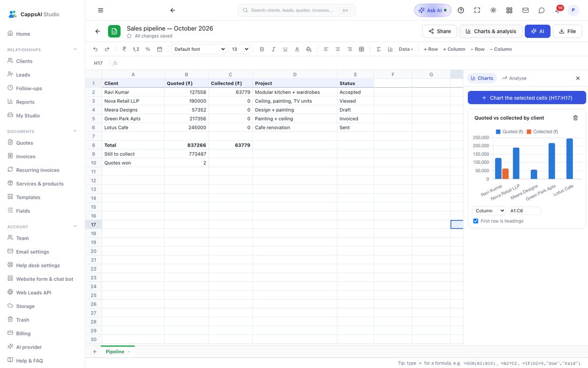The height and width of the screenshot is (368, 588).
Task: Open the font size 13 dropdown
Action: point(239,49)
